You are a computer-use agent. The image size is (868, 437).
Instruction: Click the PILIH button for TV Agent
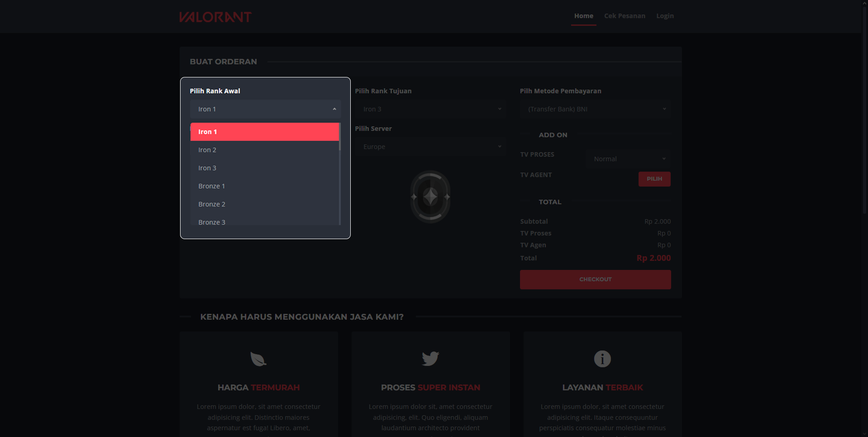click(654, 179)
